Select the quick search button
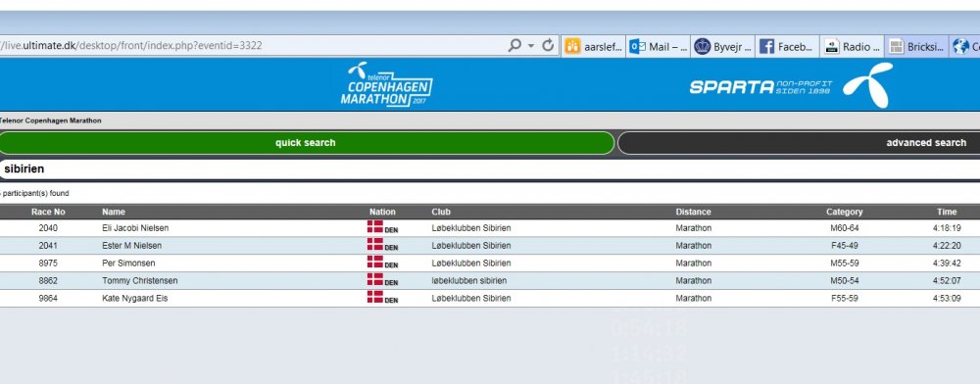The width and height of the screenshot is (980, 384). [306, 143]
